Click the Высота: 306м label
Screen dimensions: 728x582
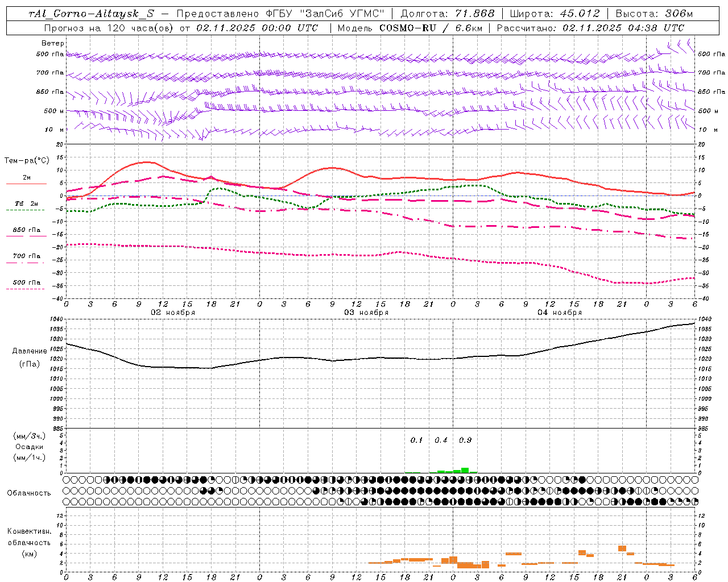[655, 14]
